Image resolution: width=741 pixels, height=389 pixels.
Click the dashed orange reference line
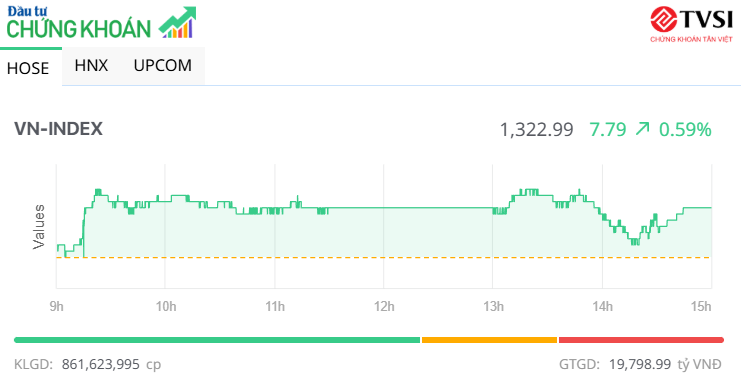383,258
